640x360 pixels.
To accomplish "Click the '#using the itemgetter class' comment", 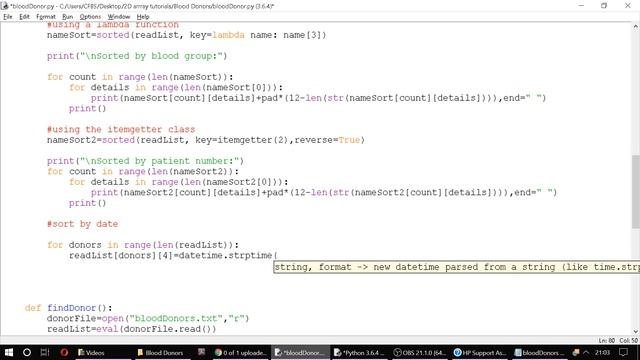I will coord(121,129).
